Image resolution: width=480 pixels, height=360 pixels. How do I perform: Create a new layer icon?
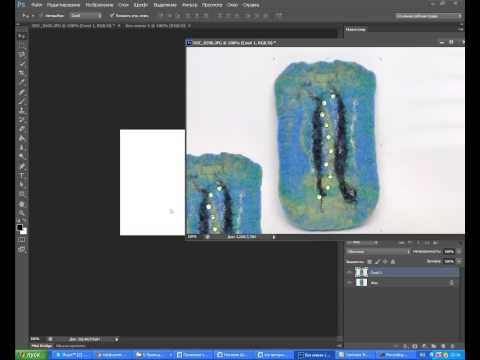pos(443,346)
